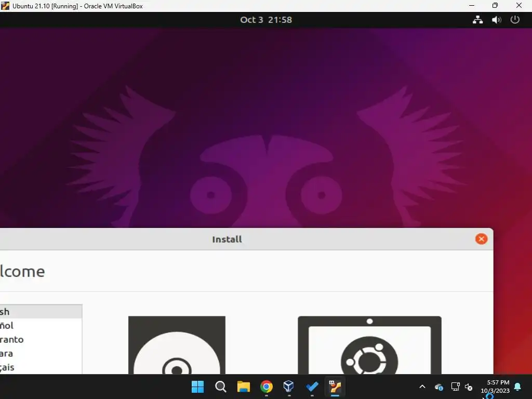The width and height of the screenshot is (532, 399).
Task: Select the CD disc Try Ubuntu image
Action: point(177,345)
